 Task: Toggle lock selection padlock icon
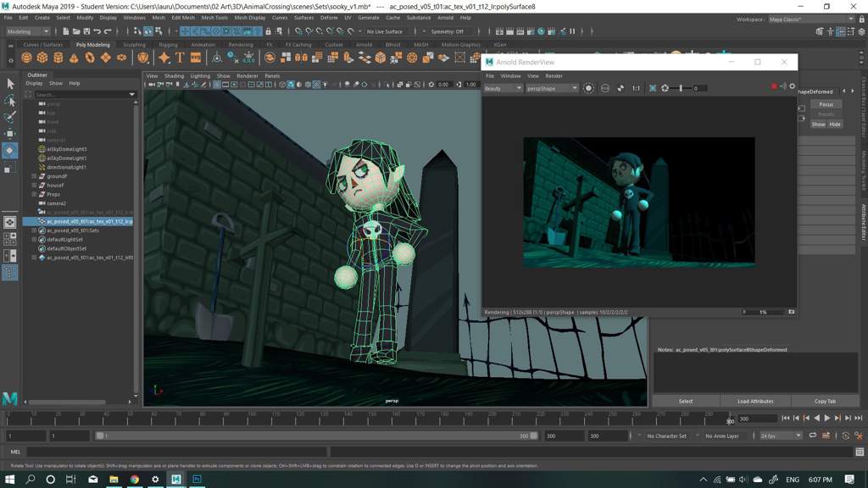(269, 31)
